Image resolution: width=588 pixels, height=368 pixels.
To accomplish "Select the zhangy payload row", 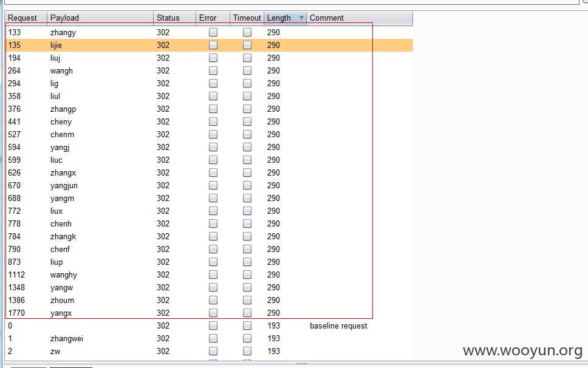I will pos(209,32).
